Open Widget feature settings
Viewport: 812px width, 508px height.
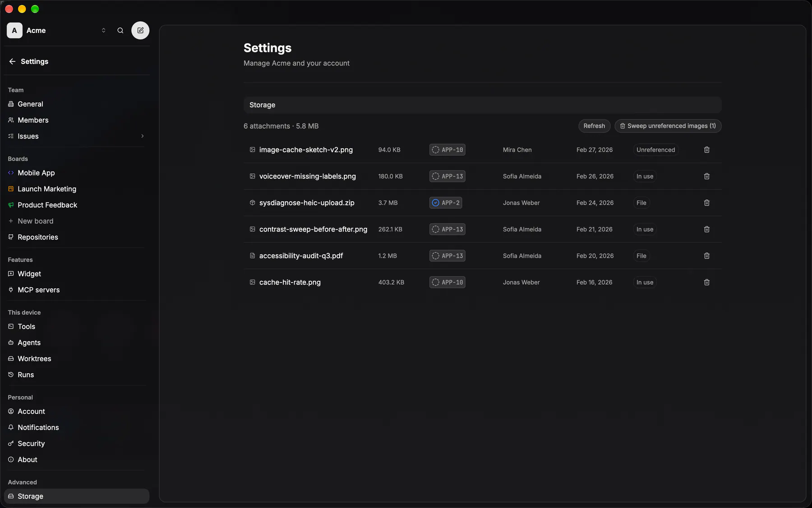click(x=77, y=274)
